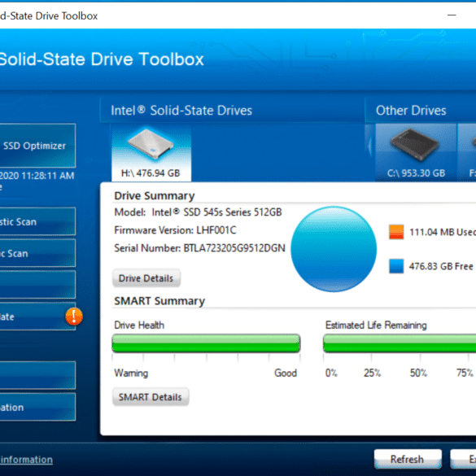Click the Serial Number BTLA723205G9512DGN text
The height and width of the screenshot is (476, 476).
tap(199, 248)
